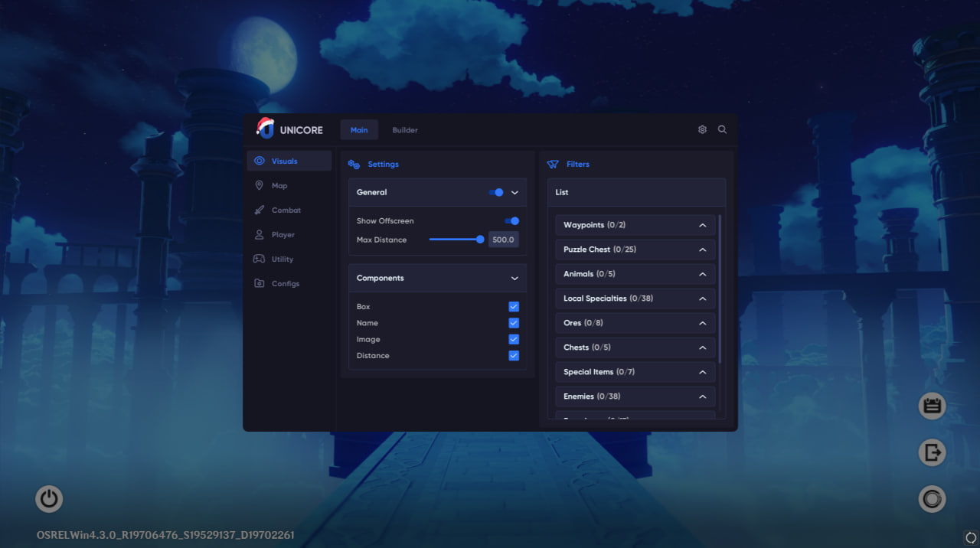Click the Filters panel heading text
Viewport: 980px width, 548px height.
point(578,165)
